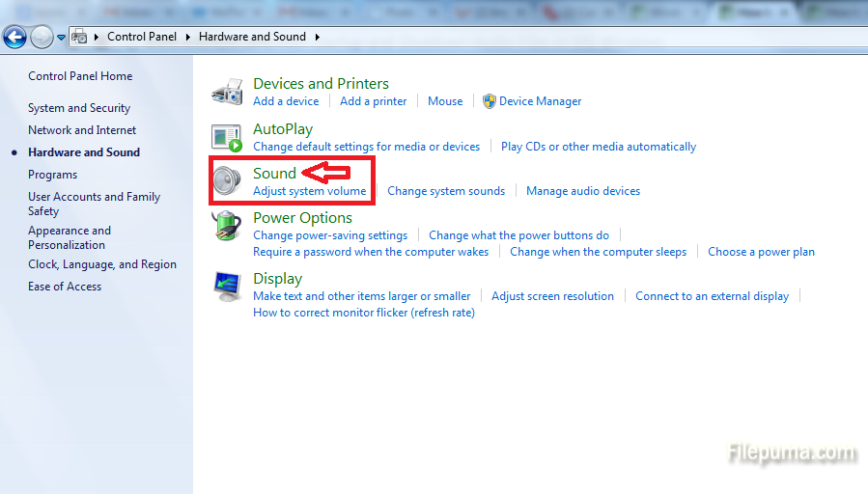Open the AutoPlay heading

[283, 129]
